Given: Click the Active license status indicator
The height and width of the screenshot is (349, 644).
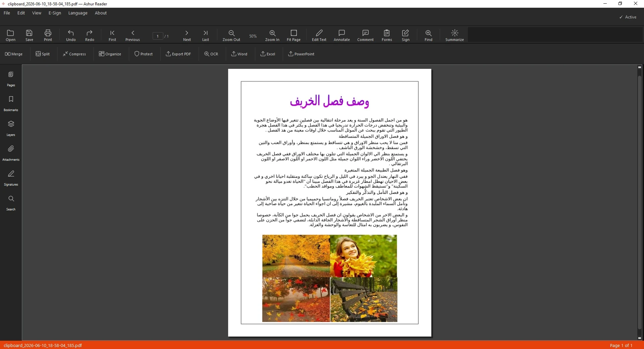Looking at the screenshot, I should click(x=628, y=17).
